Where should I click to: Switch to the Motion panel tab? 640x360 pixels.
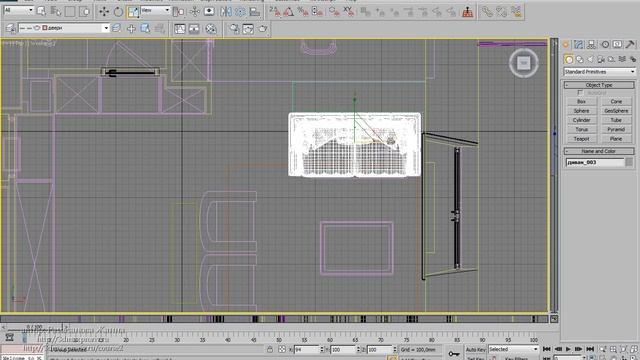[605, 44]
